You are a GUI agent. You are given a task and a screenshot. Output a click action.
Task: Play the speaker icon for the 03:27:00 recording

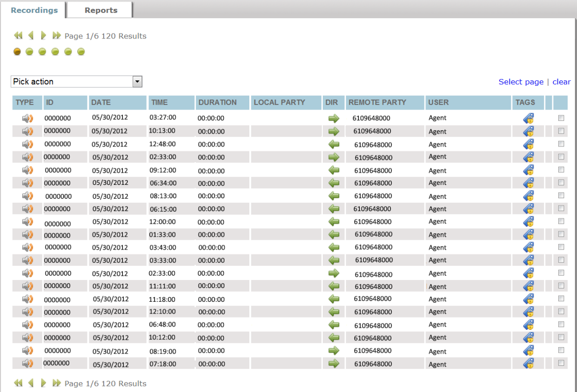tap(27, 118)
